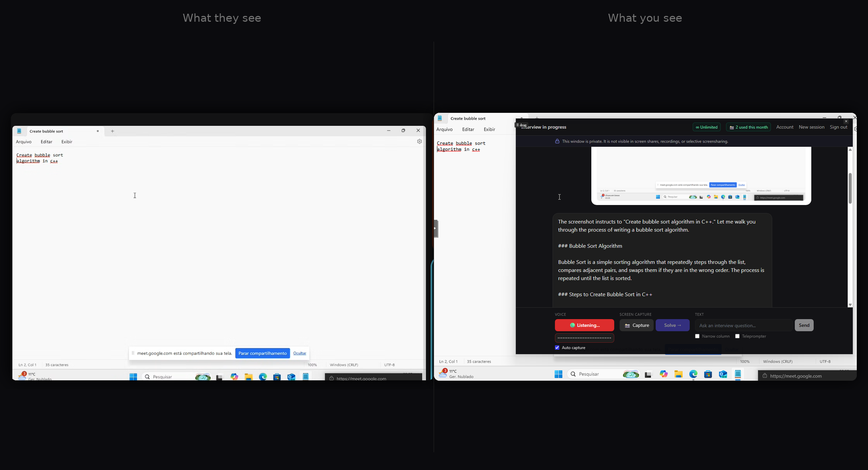868x470 pixels.
Task: Launch Microsoft Edge from the right-side taskbar
Action: 693,374
